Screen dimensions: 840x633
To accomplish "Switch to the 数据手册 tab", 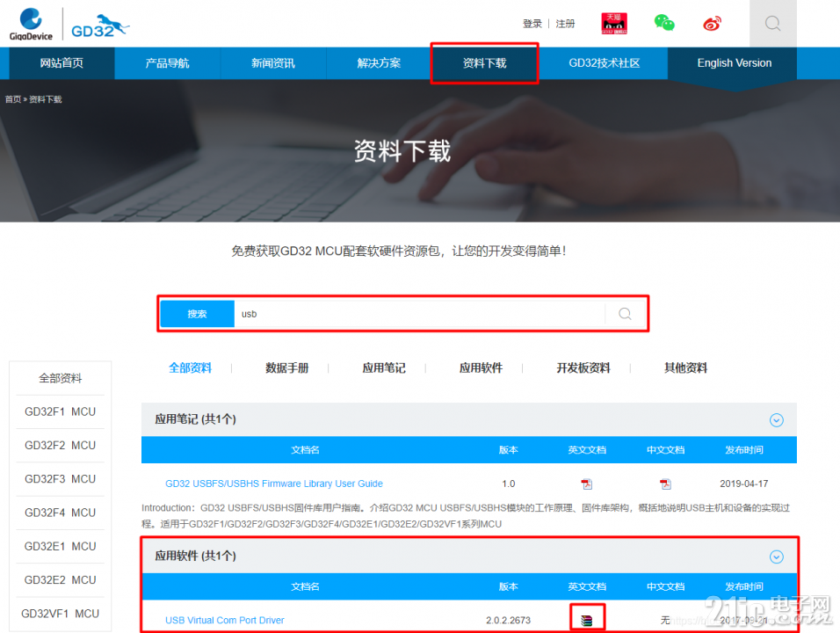I will click(x=287, y=367).
